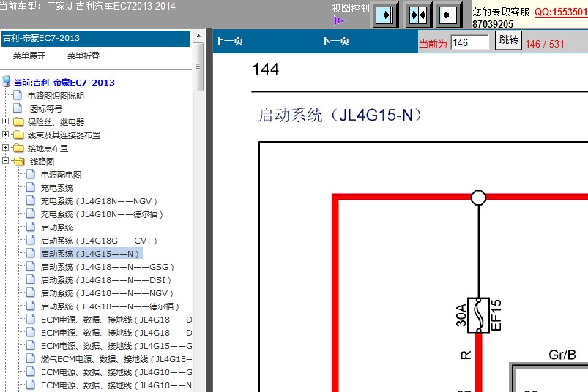Click the collapse-left view control icon
588x392 pixels.
point(448,15)
